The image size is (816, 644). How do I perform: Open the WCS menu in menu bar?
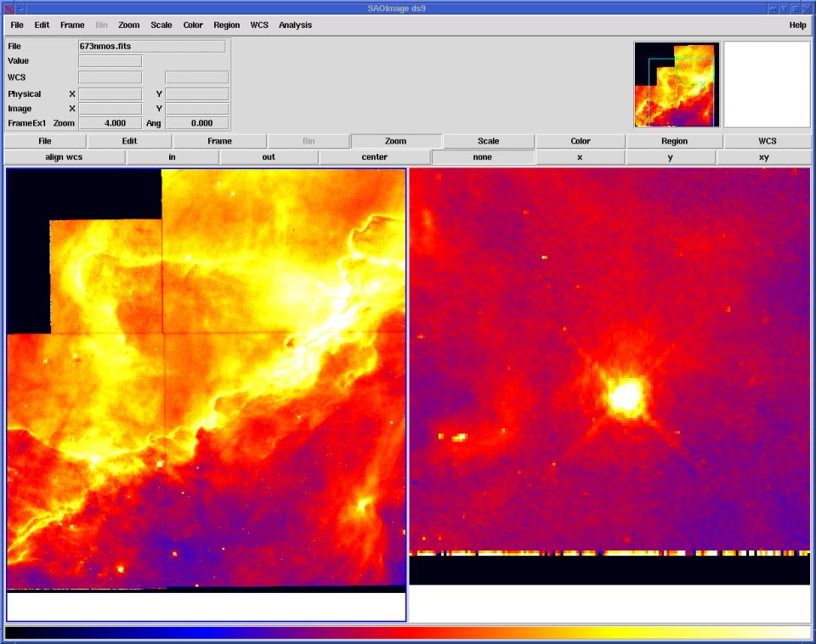click(259, 25)
